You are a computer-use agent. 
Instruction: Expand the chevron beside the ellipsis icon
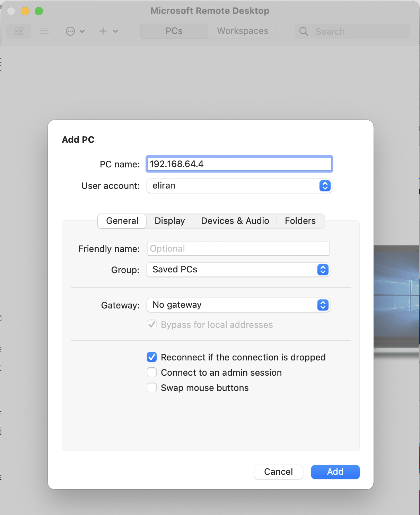[x=82, y=32]
